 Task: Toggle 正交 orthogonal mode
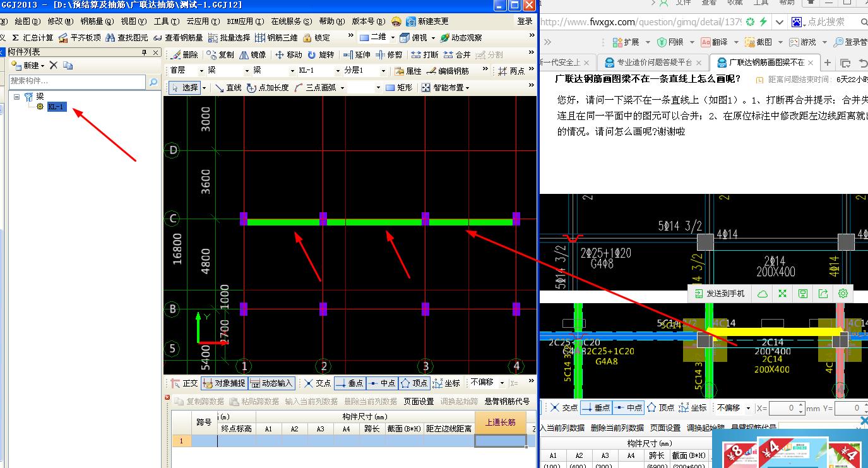coord(184,383)
